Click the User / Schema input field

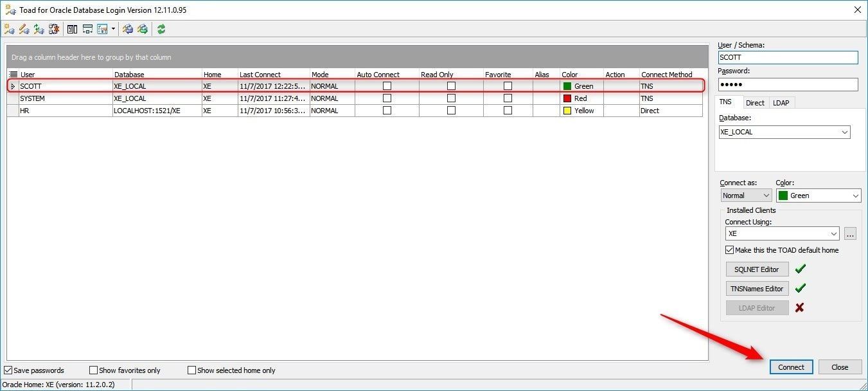pyautogui.click(x=788, y=57)
